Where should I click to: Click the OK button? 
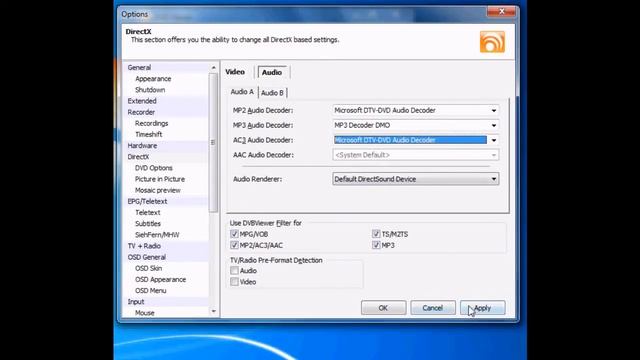coord(383,308)
